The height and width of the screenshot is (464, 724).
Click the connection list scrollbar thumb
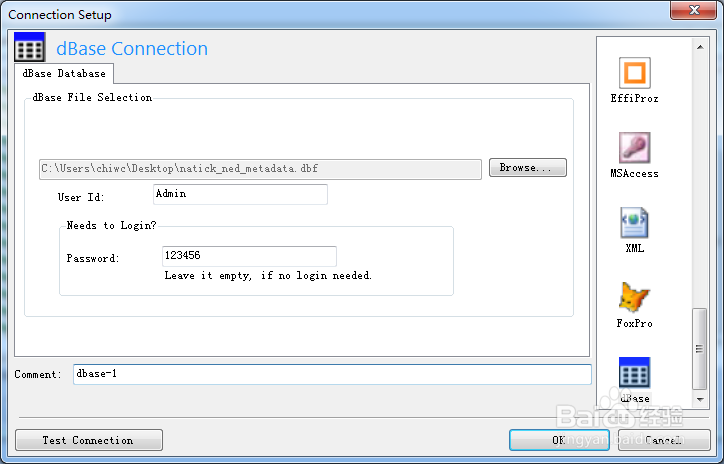tap(700, 349)
